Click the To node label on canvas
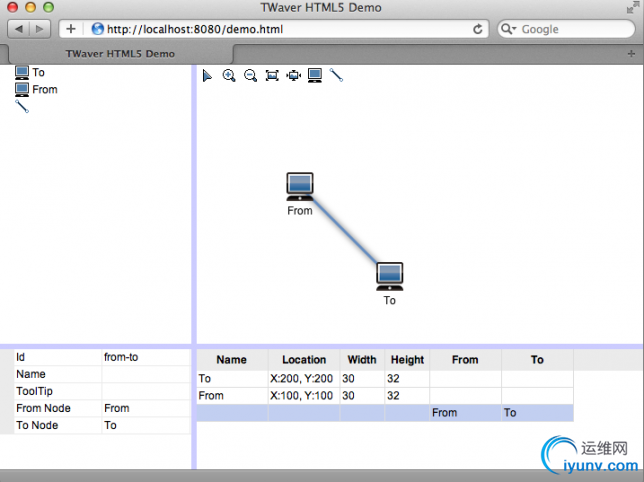This screenshot has width=644, height=482. (390, 301)
